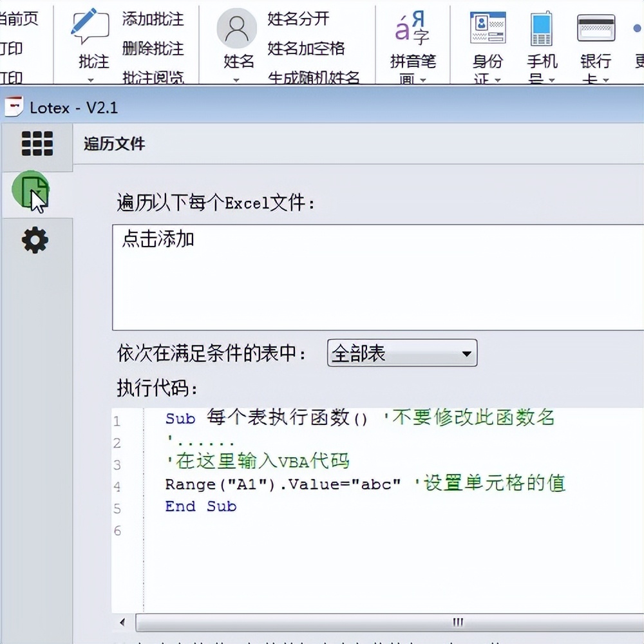Choose 生成随机姓名 in ribbon
Image resolution: width=644 pixels, height=644 pixels.
(314, 77)
